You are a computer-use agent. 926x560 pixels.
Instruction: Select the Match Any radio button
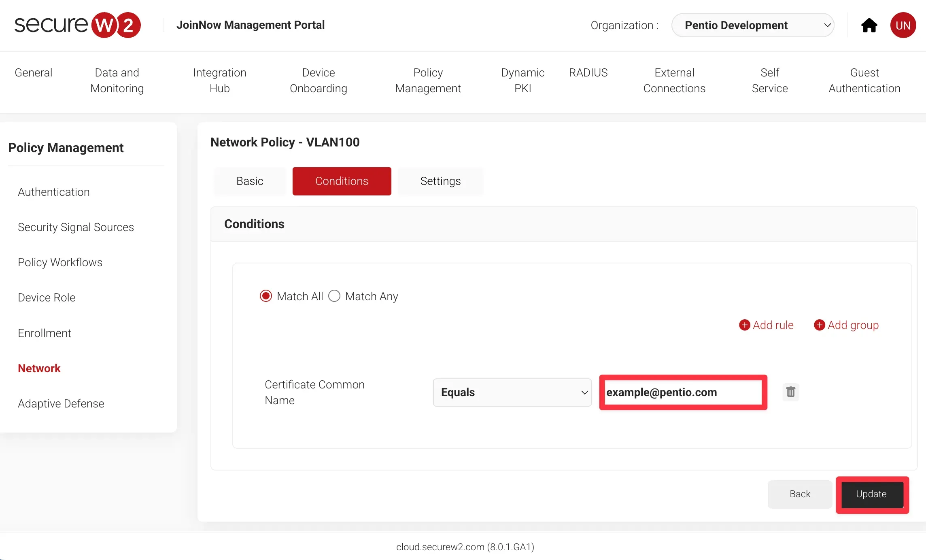pyautogui.click(x=334, y=296)
